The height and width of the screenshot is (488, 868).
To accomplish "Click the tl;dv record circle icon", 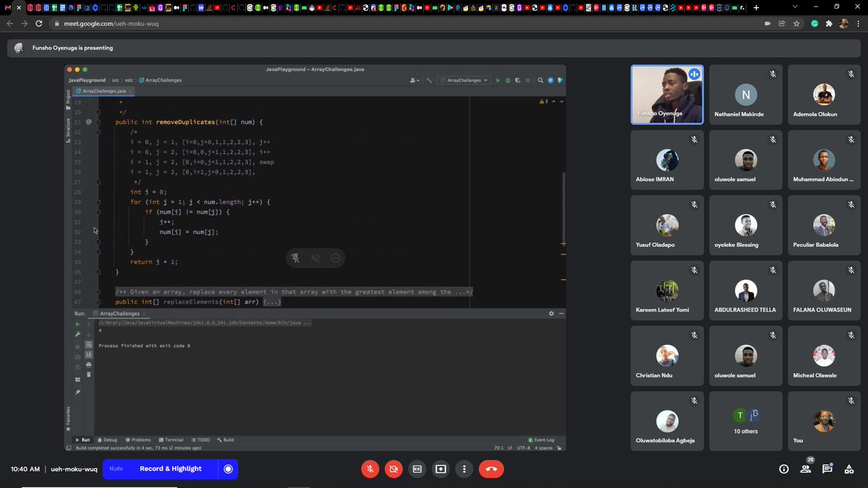I will point(228,468).
